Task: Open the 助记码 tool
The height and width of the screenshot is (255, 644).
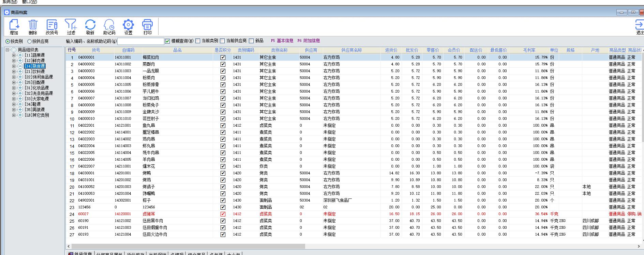Action: pyautogui.click(x=109, y=27)
